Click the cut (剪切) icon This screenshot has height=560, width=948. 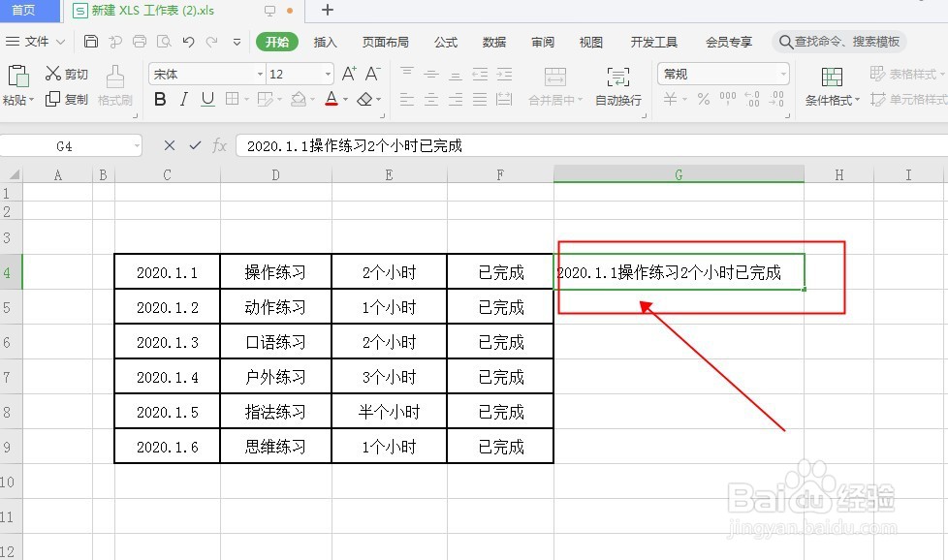pyautogui.click(x=64, y=72)
